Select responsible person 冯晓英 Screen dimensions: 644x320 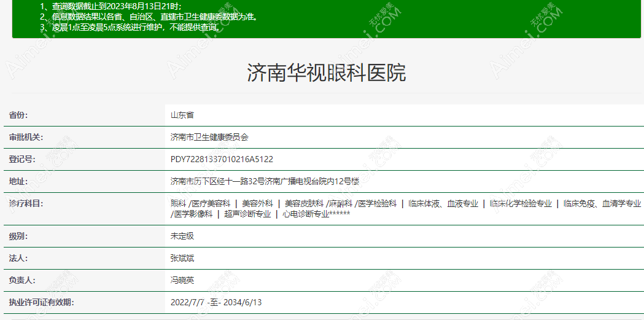[x=182, y=281]
